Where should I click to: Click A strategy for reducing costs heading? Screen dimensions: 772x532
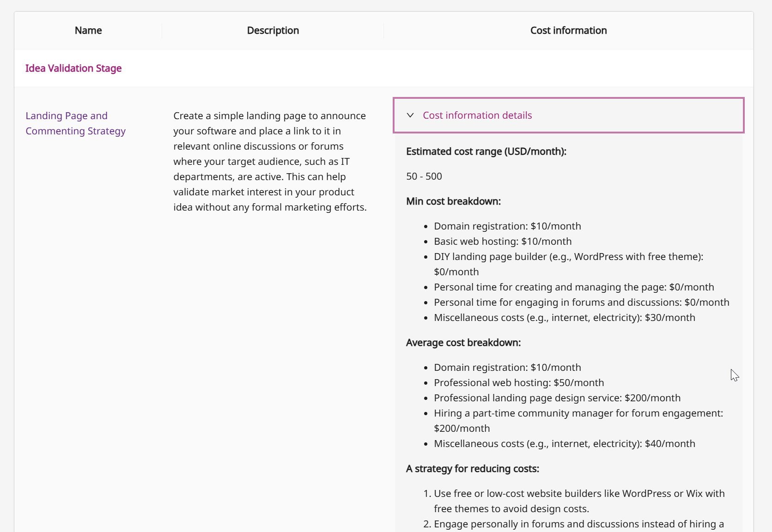[x=473, y=469]
